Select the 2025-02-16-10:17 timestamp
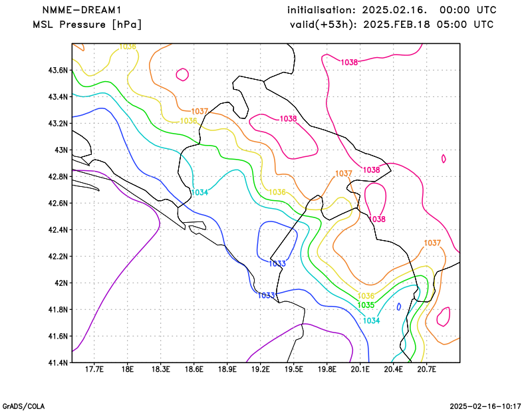532x411 pixels. [x=485, y=406]
